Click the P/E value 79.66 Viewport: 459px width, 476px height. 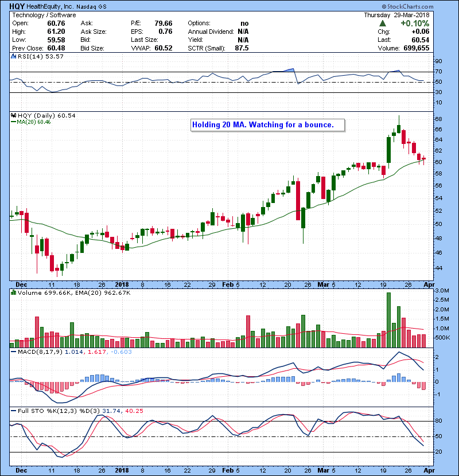pyautogui.click(x=162, y=24)
